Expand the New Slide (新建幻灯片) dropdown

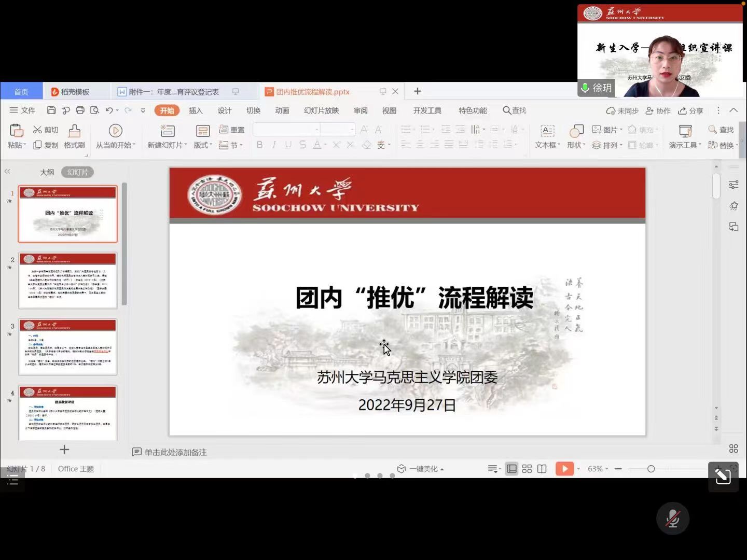(168, 145)
